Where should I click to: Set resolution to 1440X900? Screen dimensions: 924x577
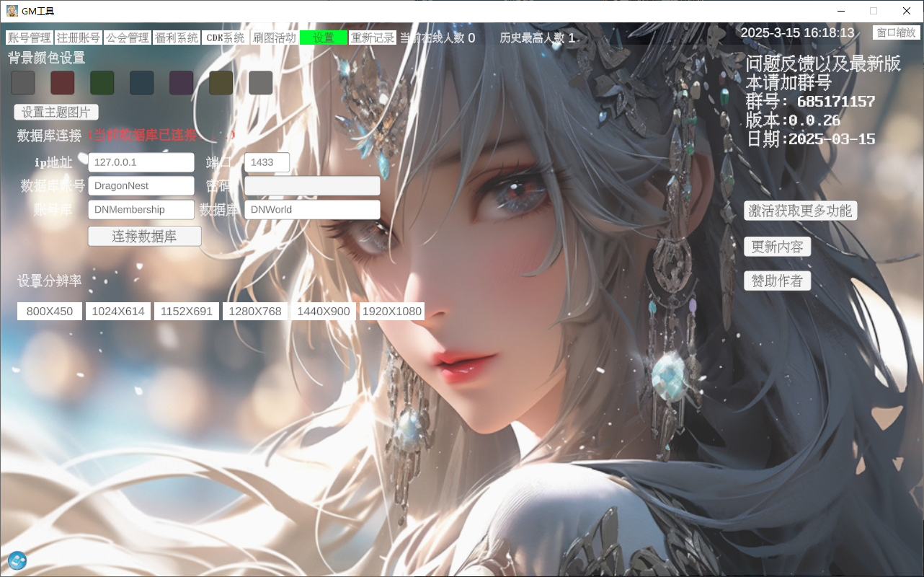point(324,312)
